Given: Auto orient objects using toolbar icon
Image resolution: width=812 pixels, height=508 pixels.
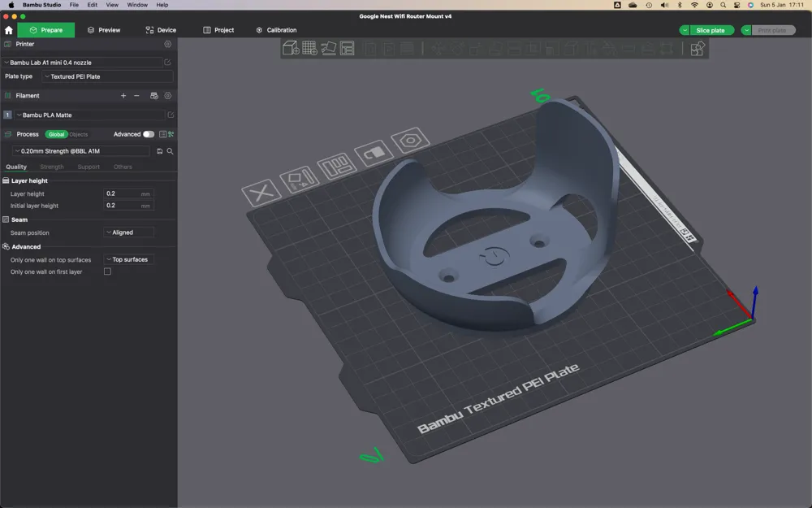Looking at the screenshot, I should pos(328,48).
